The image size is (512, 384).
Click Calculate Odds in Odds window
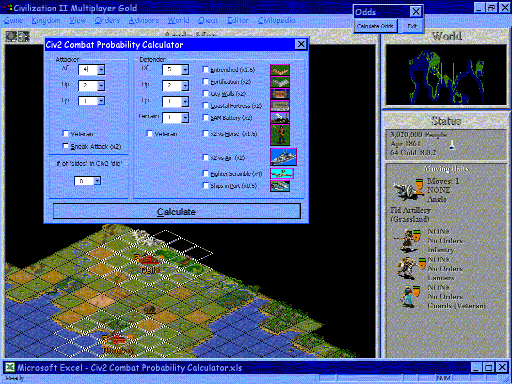pyautogui.click(x=375, y=26)
